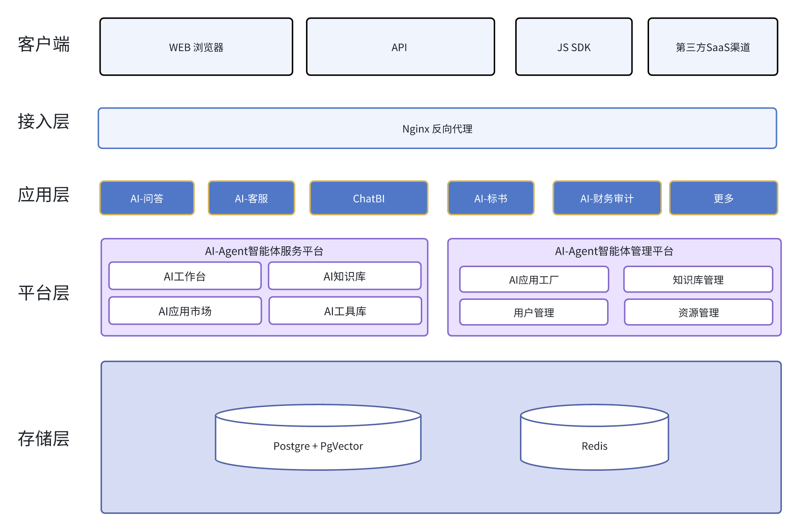800x532 pixels.
Task: Select the AI应用市场 module
Action: [x=185, y=311]
